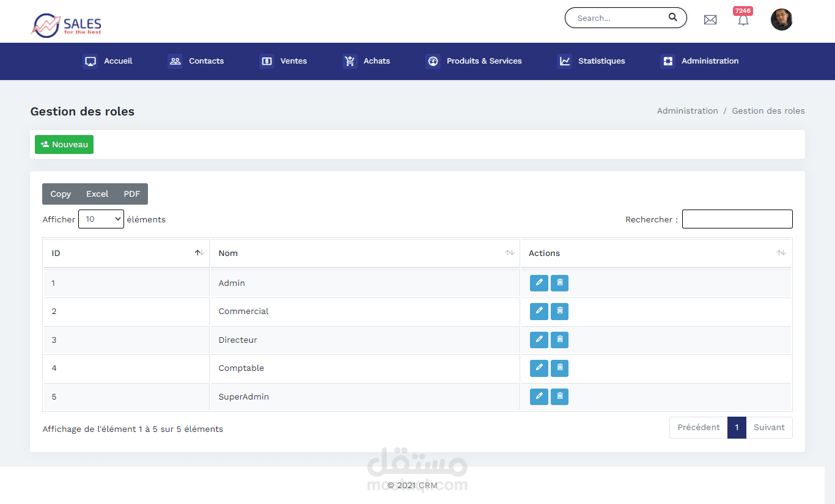Export the table to Excel
The image size is (835, 504).
(x=97, y=194)
